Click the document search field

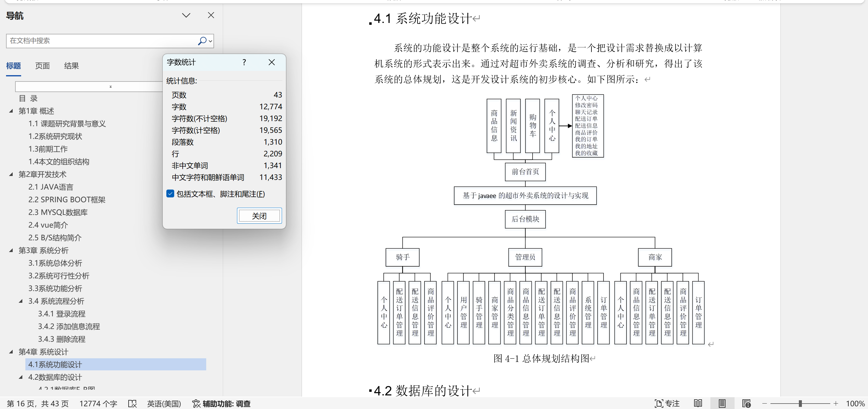click(102, 41)
